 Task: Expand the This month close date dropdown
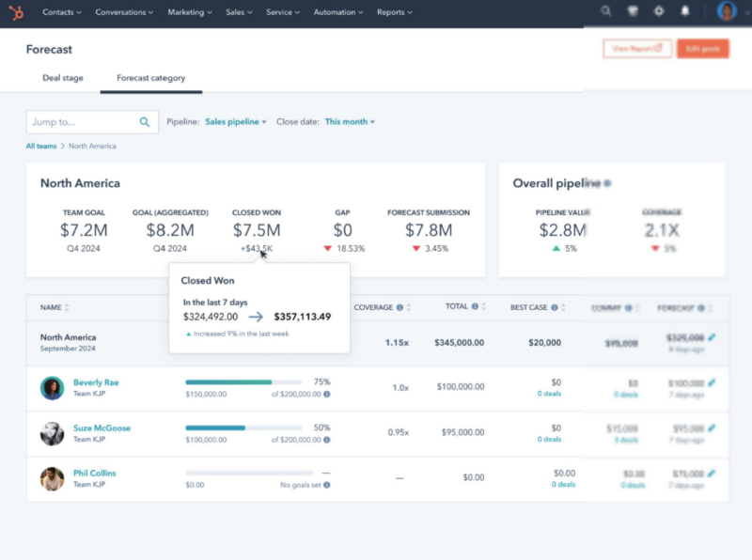[x=350, y=122]
